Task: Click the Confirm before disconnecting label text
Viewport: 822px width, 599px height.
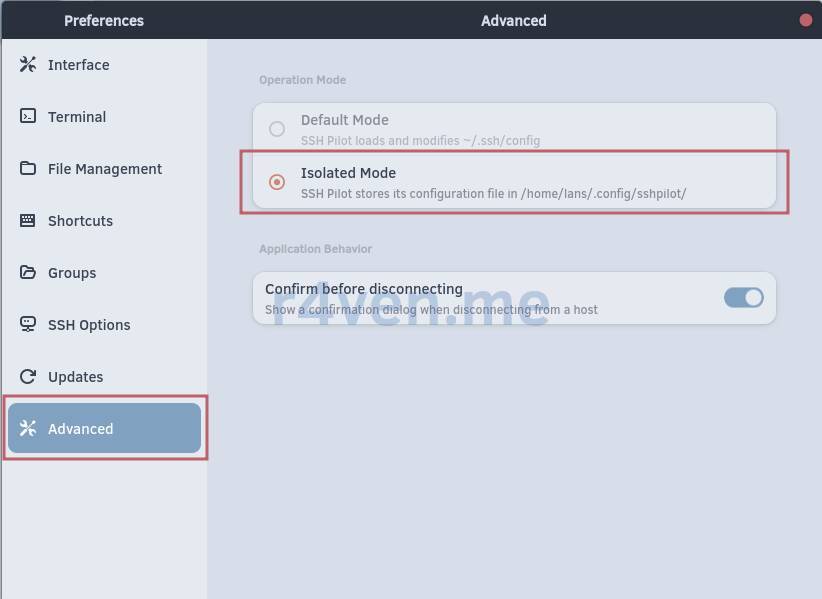Action: (x=363, y=289)
